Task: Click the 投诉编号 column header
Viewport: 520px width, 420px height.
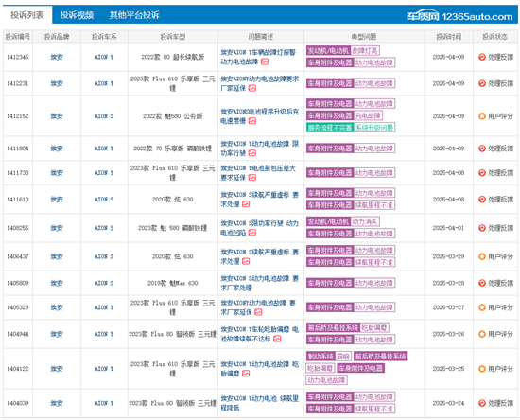Action: click(x=18, y=37)
